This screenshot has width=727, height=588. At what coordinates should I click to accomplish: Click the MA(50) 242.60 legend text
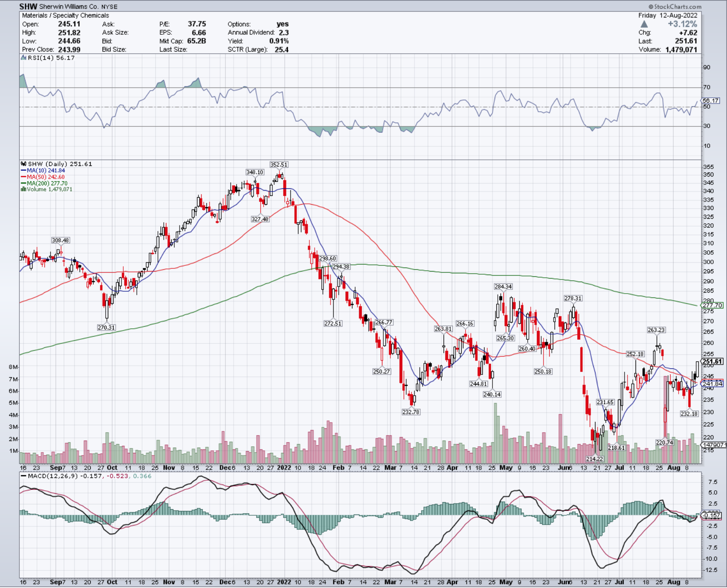point(46,177)
